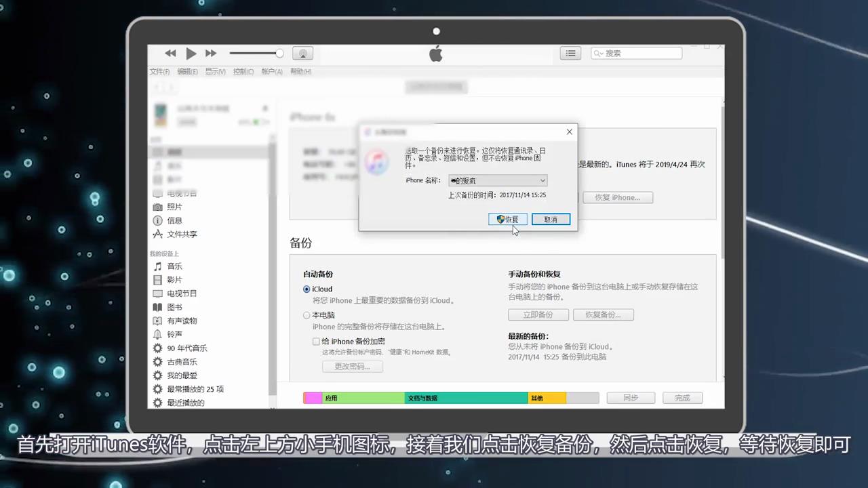Click the teal 文档与数据 storage segment
Viewport: 868px width, 488px height.
[x=466, y=398]
